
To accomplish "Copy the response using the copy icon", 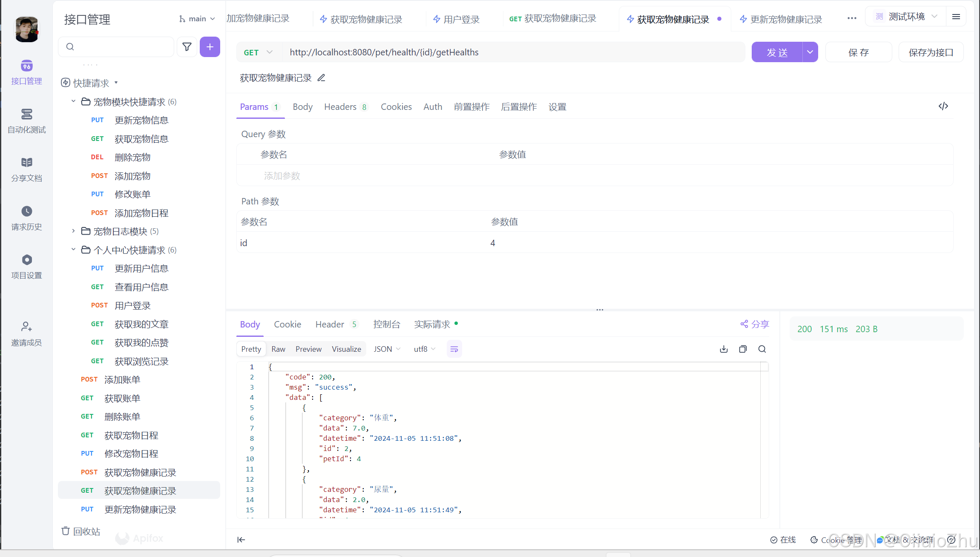I will (743, 349).
